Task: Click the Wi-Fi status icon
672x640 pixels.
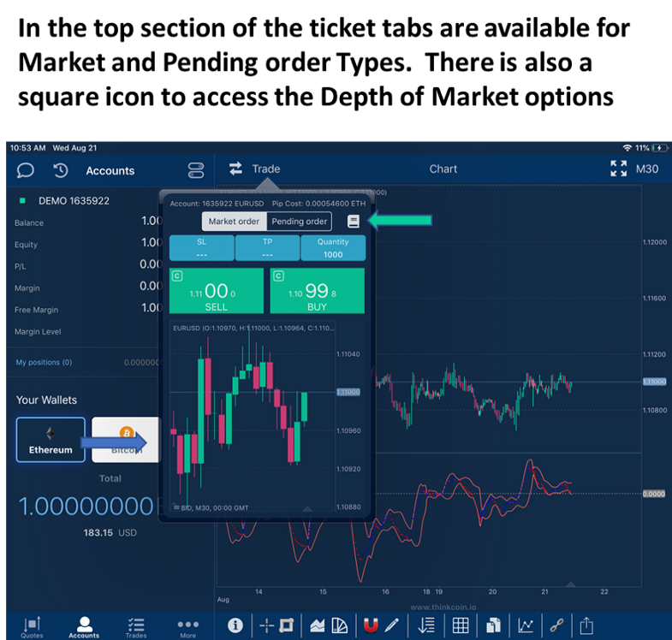Action: tap(627, 148)
